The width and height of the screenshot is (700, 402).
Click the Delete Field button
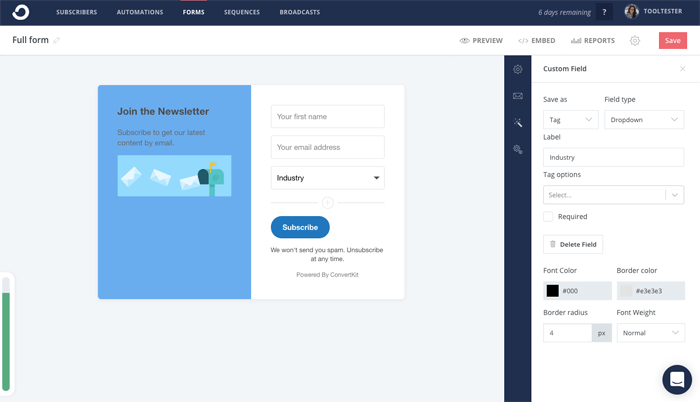573,244
